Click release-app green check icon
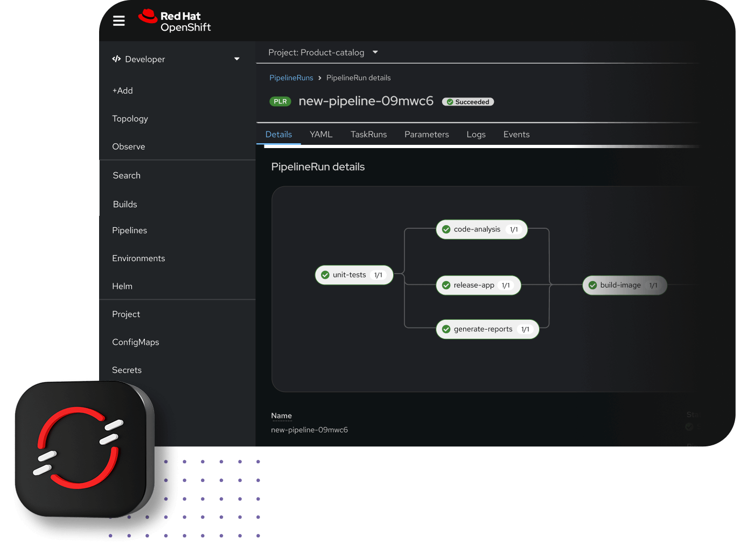Image resolution: width=740 pixels, height=560 pixels. (x=446, y=285)
